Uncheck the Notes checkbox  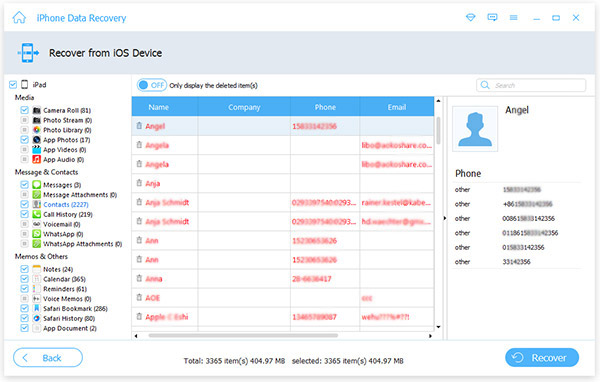tap(24, 269)
